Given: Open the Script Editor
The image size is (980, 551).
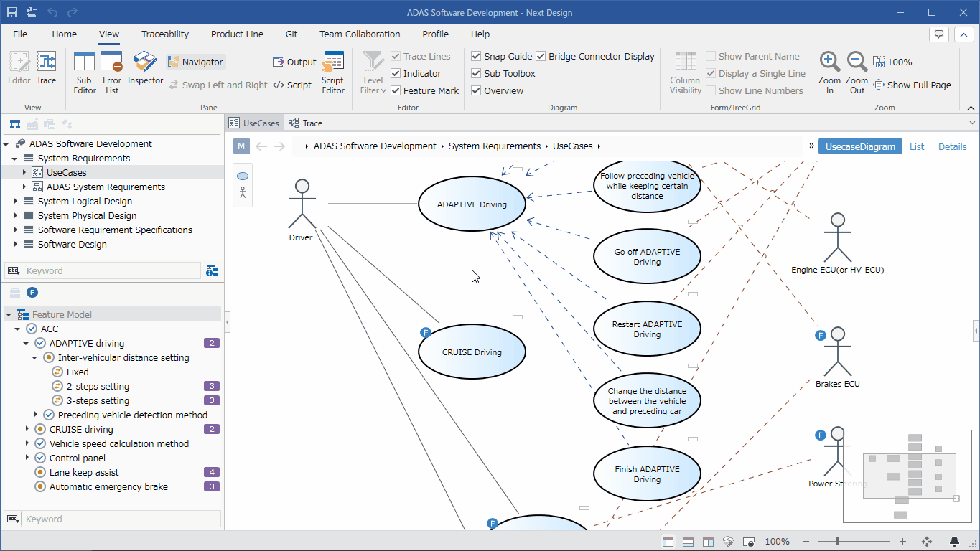Looking at the screenshot, I should pos(333,72).
